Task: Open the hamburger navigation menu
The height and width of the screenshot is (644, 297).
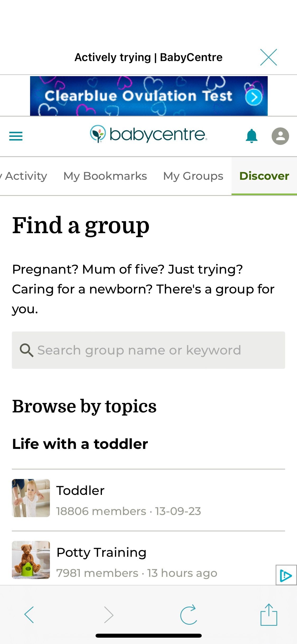Action: click(16, 136)
